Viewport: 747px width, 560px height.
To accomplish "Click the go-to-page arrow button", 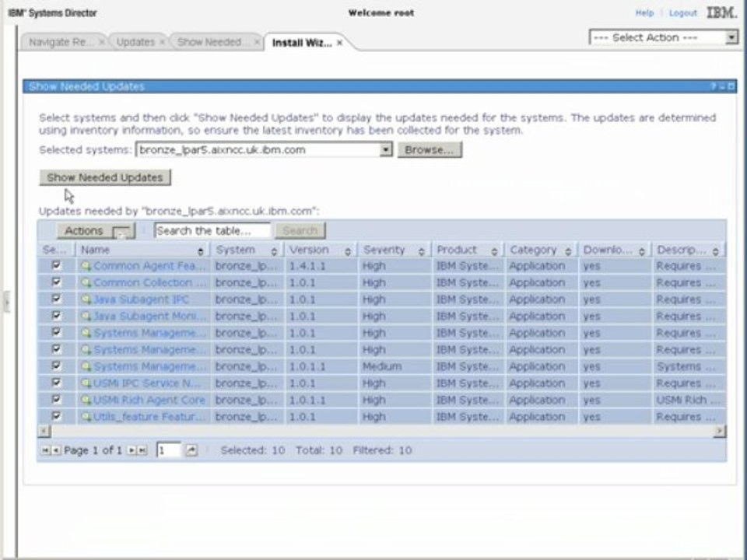I will coord(191,450).
